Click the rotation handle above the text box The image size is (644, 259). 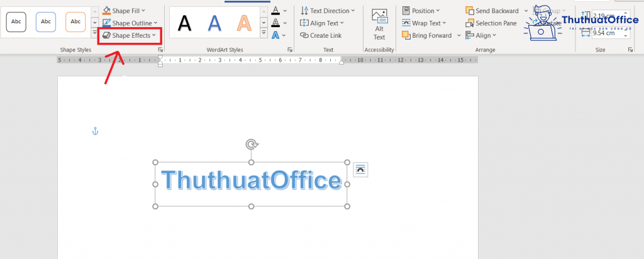[x=252, y=145]
